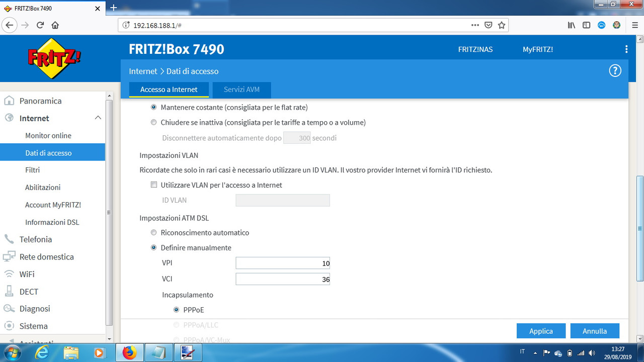Image resolution: width=644 pixels, height=362 pixels.
Task: Click the VCI input field
Action: pos(283,279)
